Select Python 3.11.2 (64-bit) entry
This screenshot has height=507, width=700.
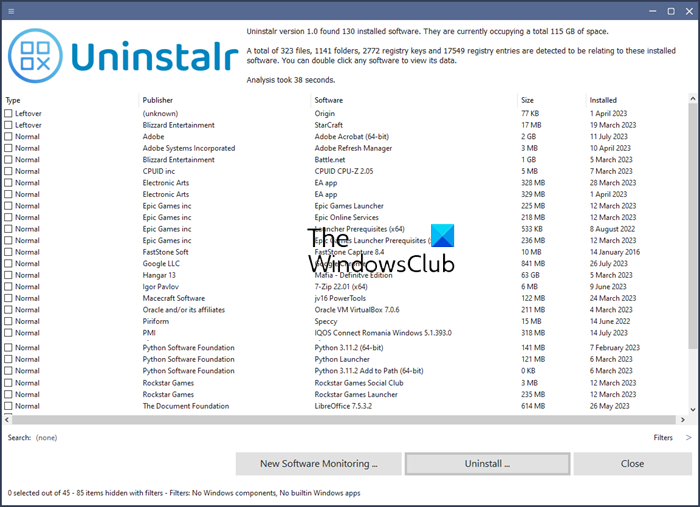click(x=349, y=348)
